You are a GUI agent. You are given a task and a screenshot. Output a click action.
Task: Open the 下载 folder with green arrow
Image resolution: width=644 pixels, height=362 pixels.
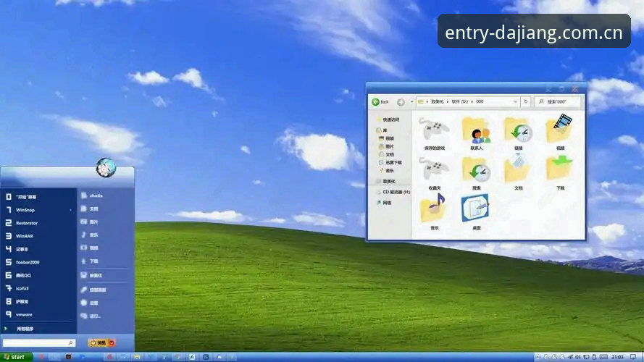[x=560, y=173]
